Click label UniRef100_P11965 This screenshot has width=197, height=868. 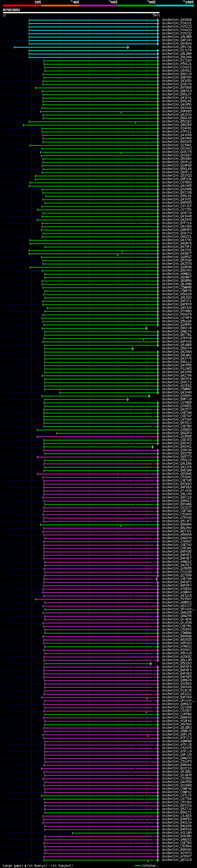(176, 369)
